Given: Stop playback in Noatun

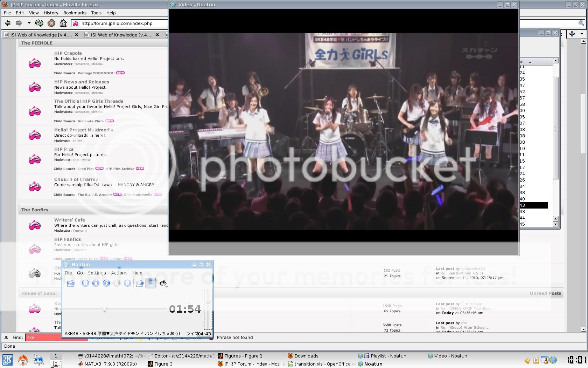Looking at the screenshot, I should (96, 283).
